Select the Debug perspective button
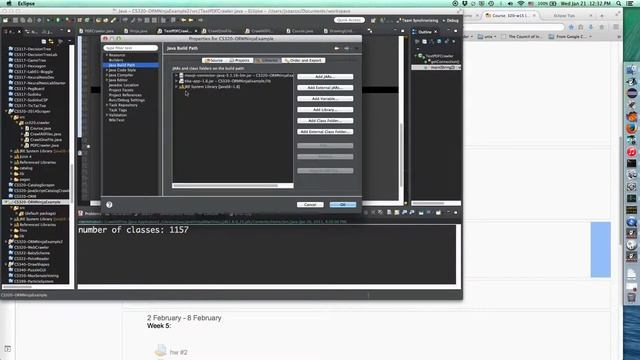Image resolution: width=640 pixels, height=360 pixels. point(451,20)
